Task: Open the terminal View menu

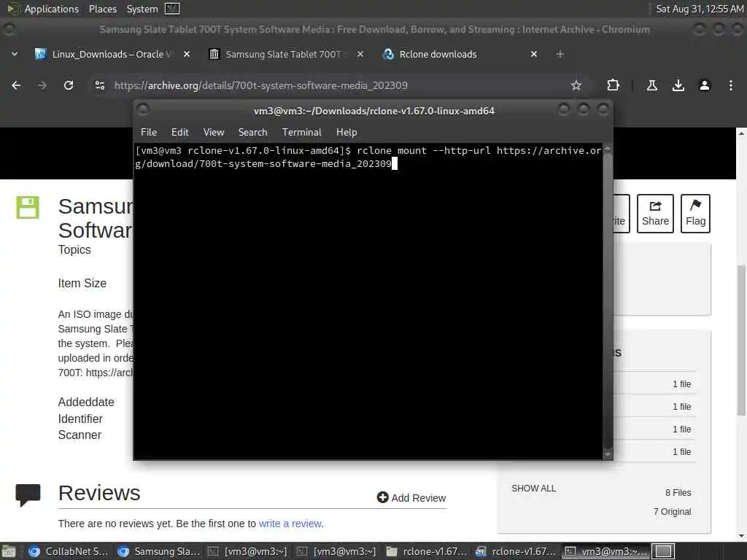Action: (214, 133)
